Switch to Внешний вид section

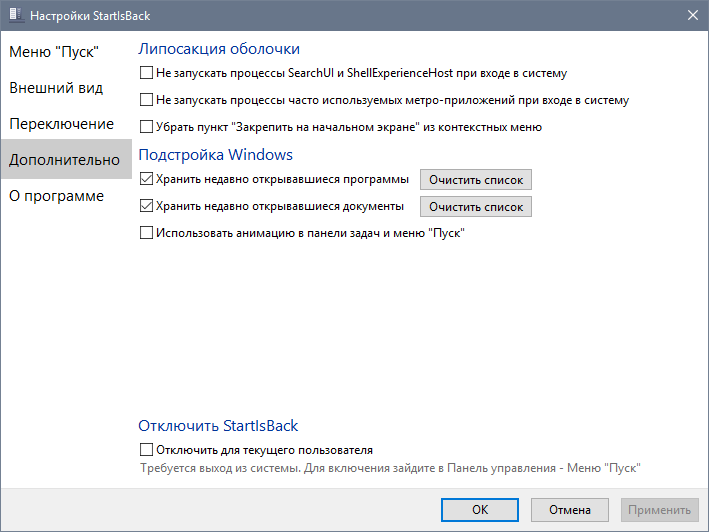pos(56,88)
